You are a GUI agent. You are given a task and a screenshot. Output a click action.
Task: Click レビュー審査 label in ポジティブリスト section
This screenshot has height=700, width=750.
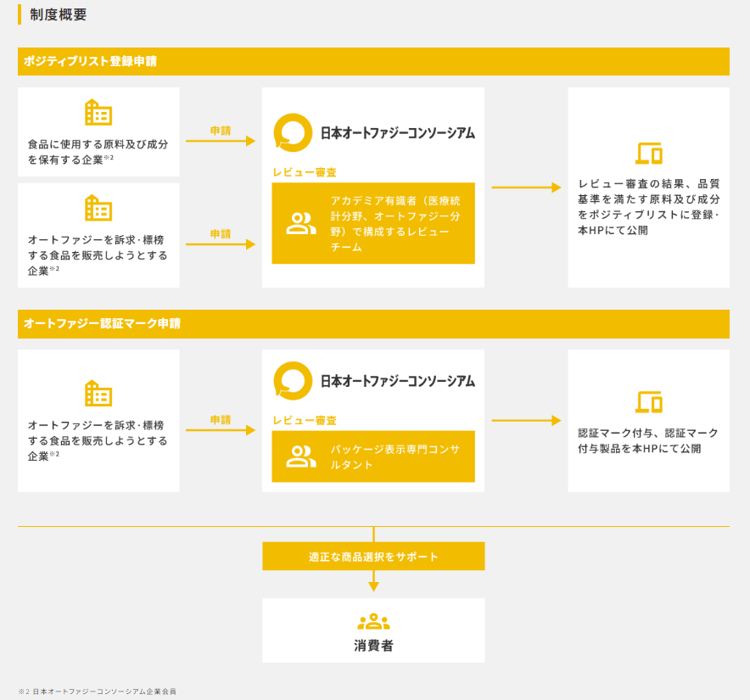point(305,172)
